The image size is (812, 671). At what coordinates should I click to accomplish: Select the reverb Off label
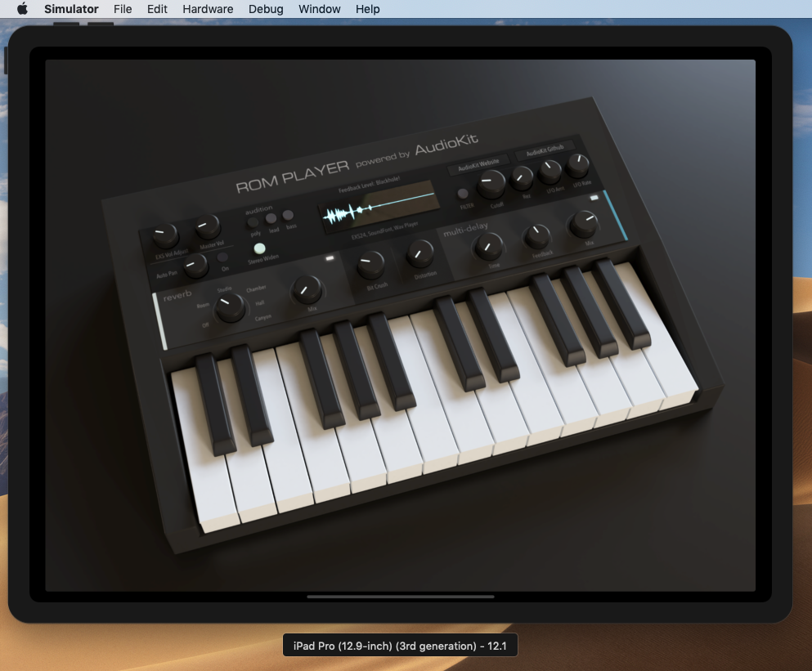[x=205, y=324]
